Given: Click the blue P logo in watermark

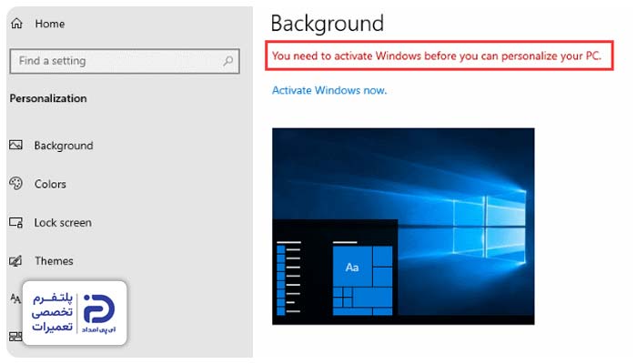Looking at the screenshot, I should coord(98,308).
